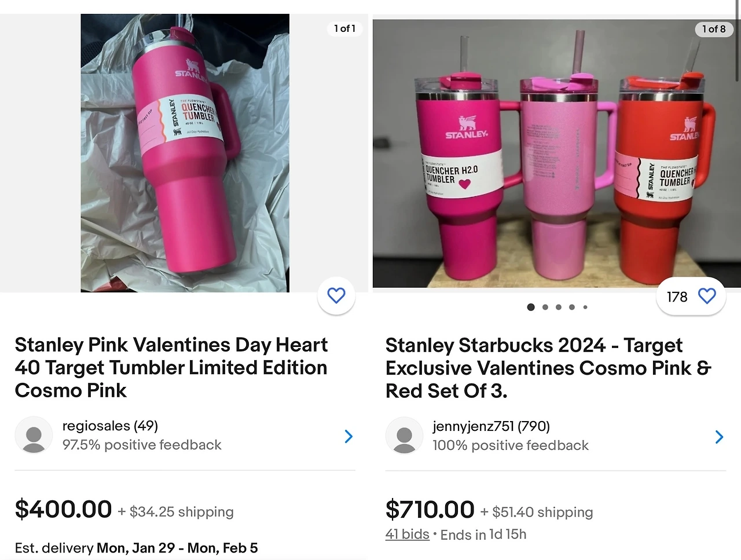The width and height of the screenshot is (741, 560).
Task: View the 41 bids history
Action: tap(408, 534)
